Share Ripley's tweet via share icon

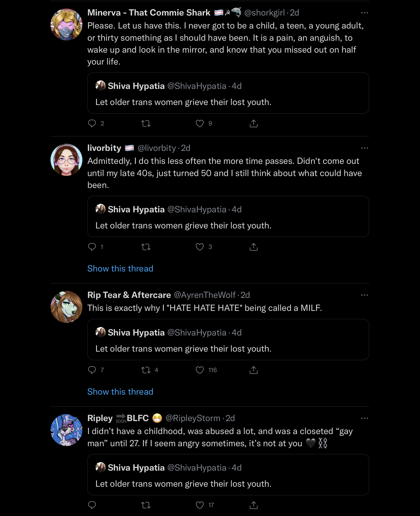click(x=253, y=505)
